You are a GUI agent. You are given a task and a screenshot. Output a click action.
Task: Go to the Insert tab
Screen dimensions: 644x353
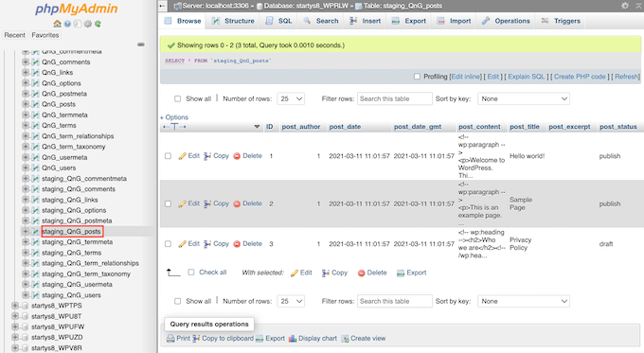pyautogui.click(x=365, y=21)
